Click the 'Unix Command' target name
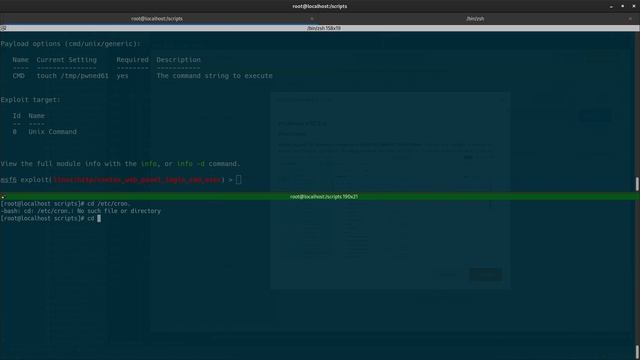 click(x=52, y=132)
